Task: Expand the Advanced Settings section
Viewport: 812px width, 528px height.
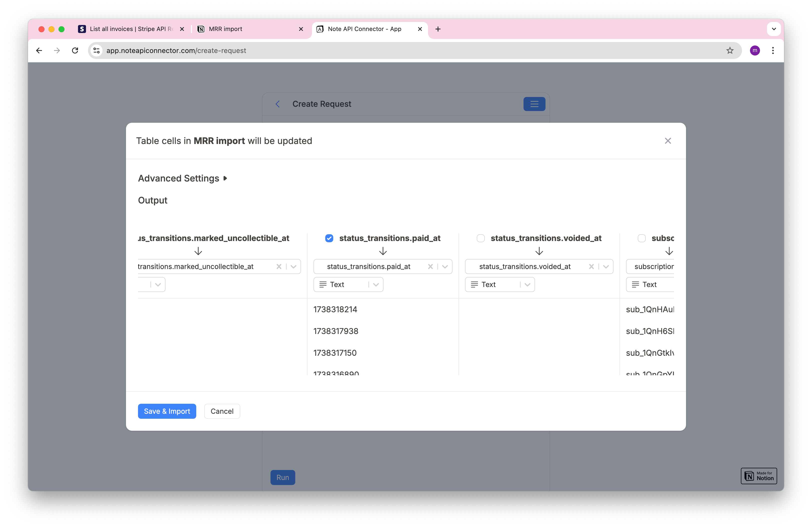Action: click(182, 178)
